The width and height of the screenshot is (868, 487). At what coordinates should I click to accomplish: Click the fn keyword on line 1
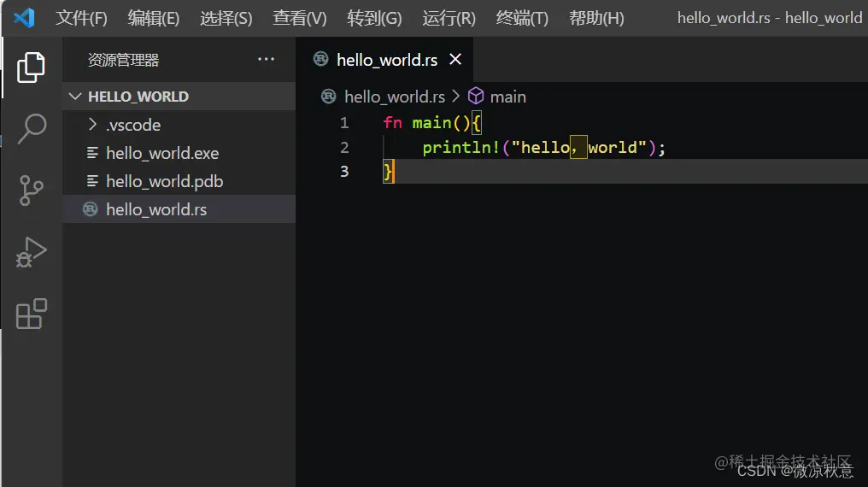tap(392, 122)
